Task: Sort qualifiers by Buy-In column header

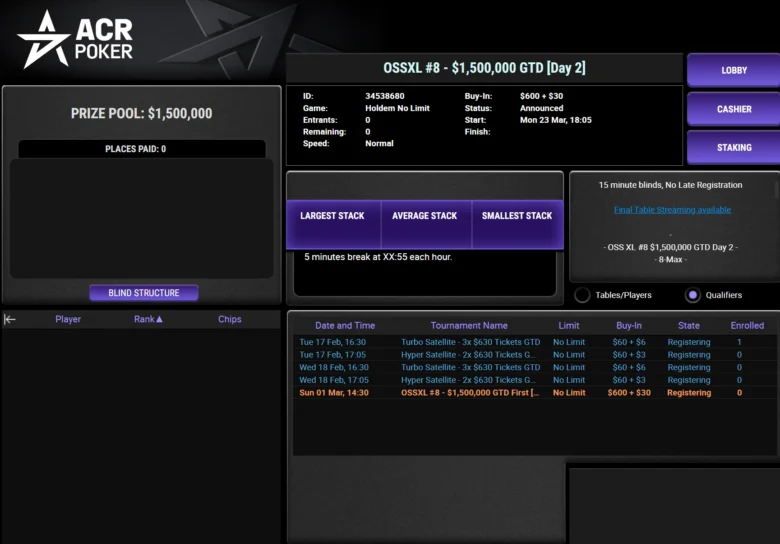Action: pos(629,326)
